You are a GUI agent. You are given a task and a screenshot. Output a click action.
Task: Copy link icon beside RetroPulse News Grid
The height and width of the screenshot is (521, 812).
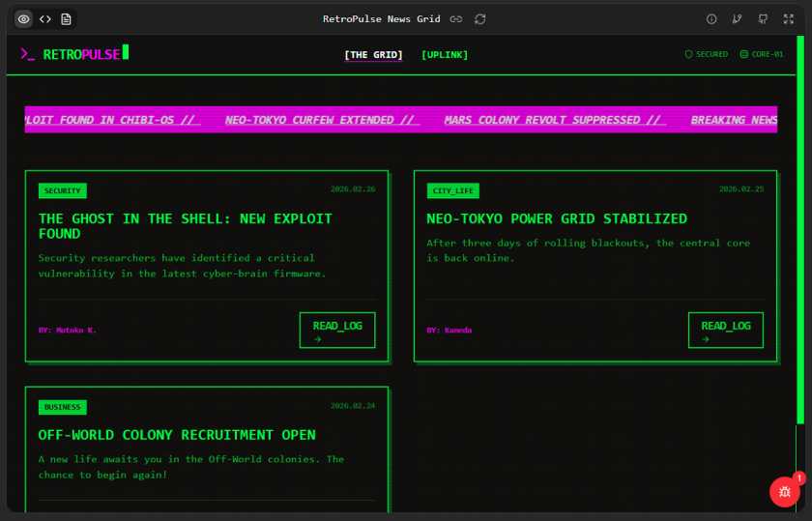(455, 19)
